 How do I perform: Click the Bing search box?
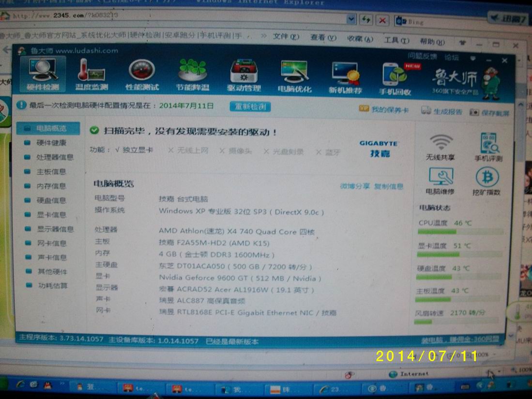point(441,22)
